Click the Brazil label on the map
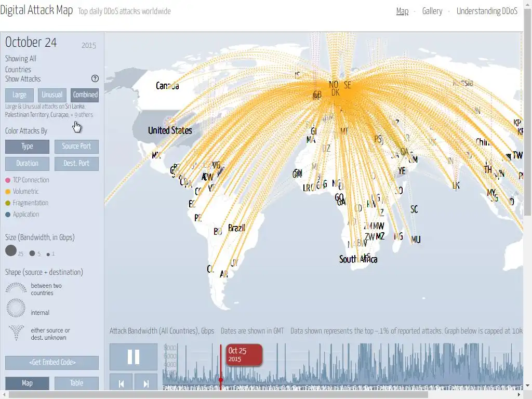 [236, 228]
